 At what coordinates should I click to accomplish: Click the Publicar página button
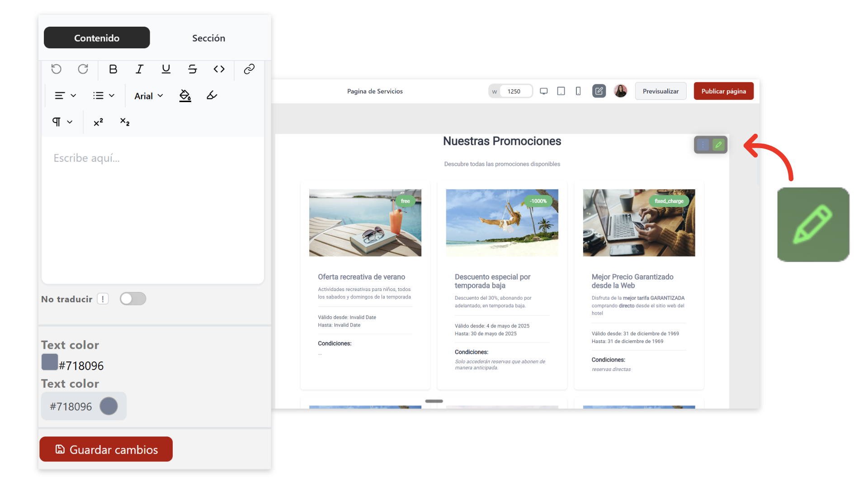pos(723,91)
